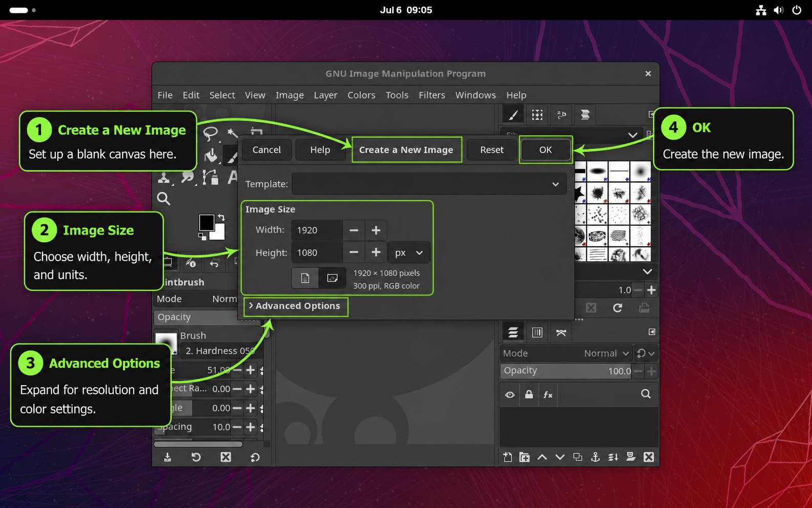812x508 pixels.
Task: Open the px units dropdown
Action: (x=409, y=252)
